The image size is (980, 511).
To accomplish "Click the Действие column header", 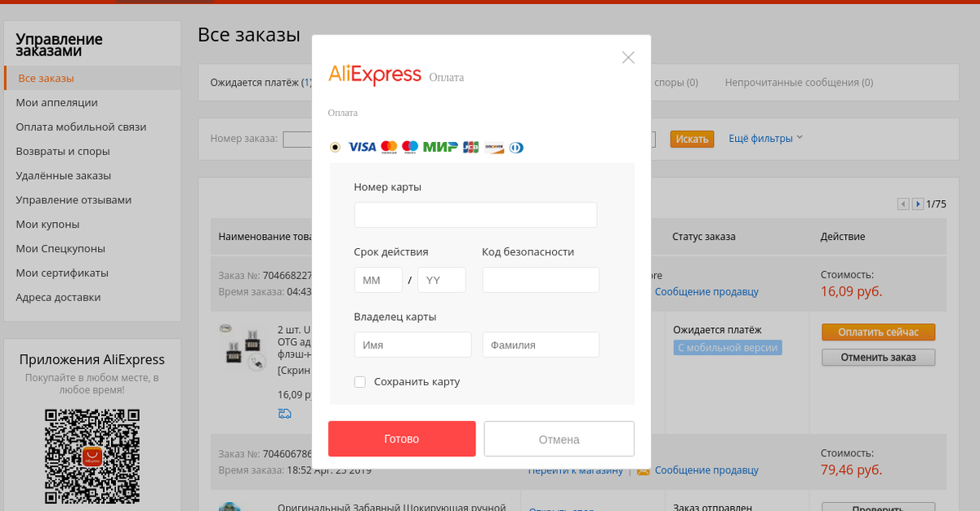I will tap(843, 237).
